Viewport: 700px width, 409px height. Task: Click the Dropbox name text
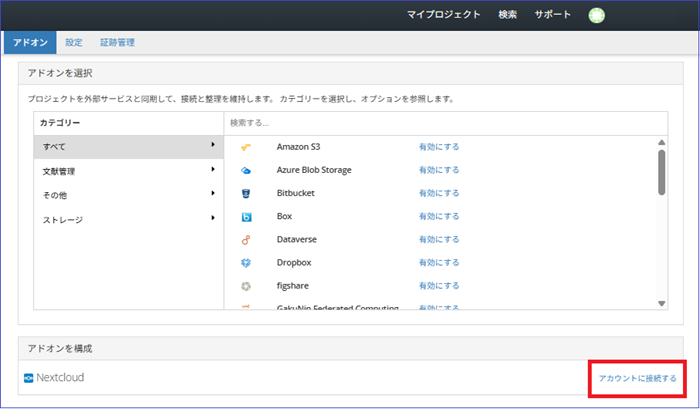pos(294,263)
